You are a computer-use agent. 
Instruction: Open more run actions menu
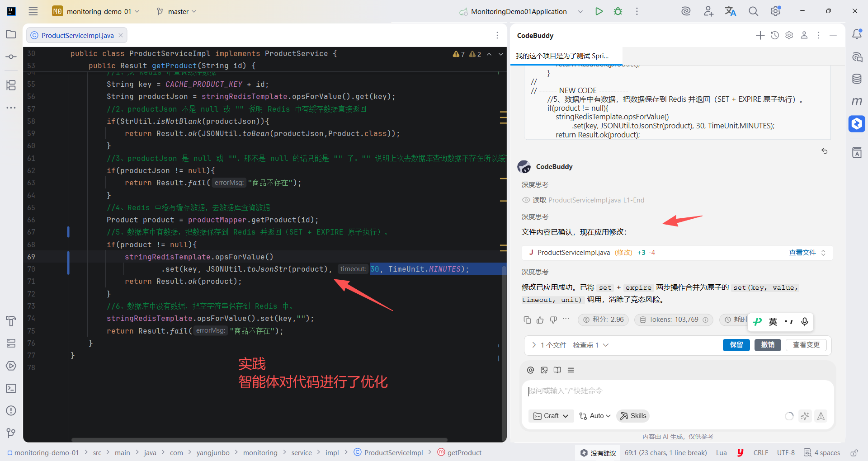click(x=637, y=11)
